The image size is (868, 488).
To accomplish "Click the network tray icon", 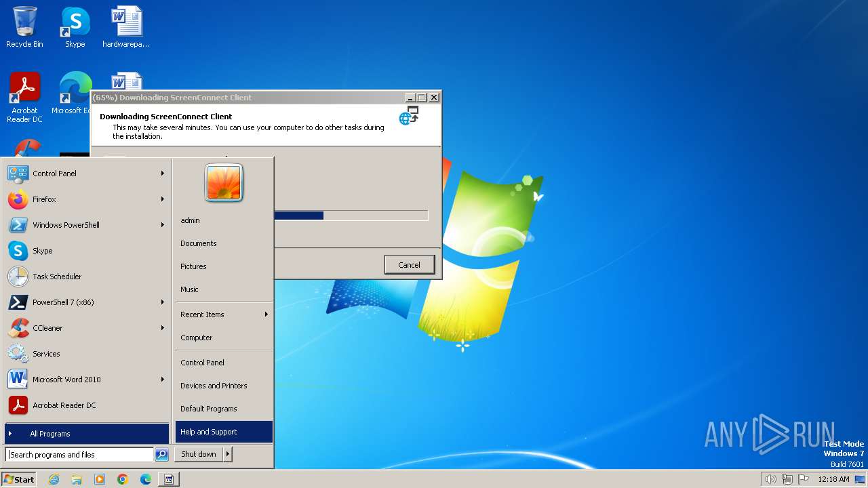I will click(787, 479).
